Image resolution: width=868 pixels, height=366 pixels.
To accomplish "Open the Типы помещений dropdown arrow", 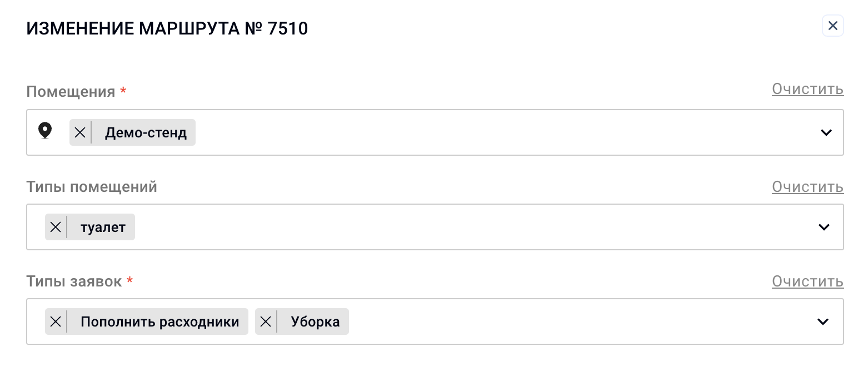I will (x=824, y=227).
